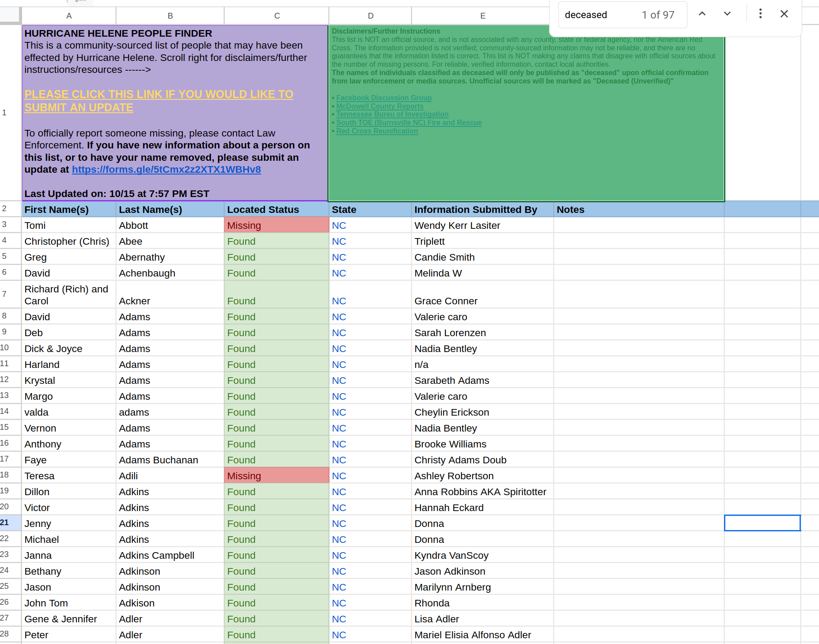
Task: Select column A header
Action: tap(69, 15)
